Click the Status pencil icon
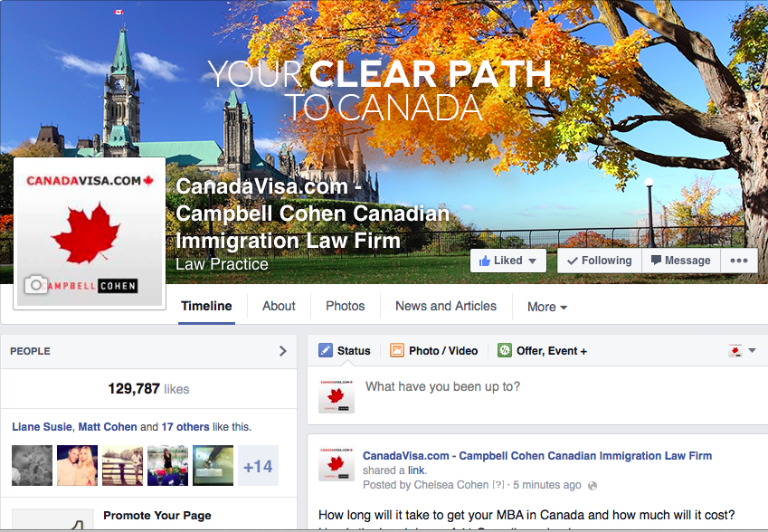This screenshot has width=768, height=532. coord(326,350)
